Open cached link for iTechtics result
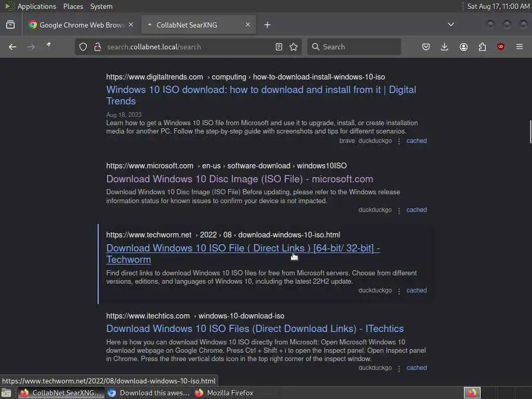Viewport: 532px width, 399px height. [x=417, y=368]
